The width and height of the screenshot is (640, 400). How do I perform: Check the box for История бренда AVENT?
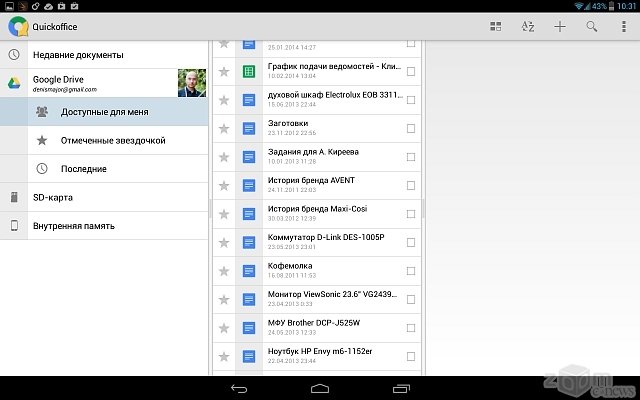tap(411, 185)
